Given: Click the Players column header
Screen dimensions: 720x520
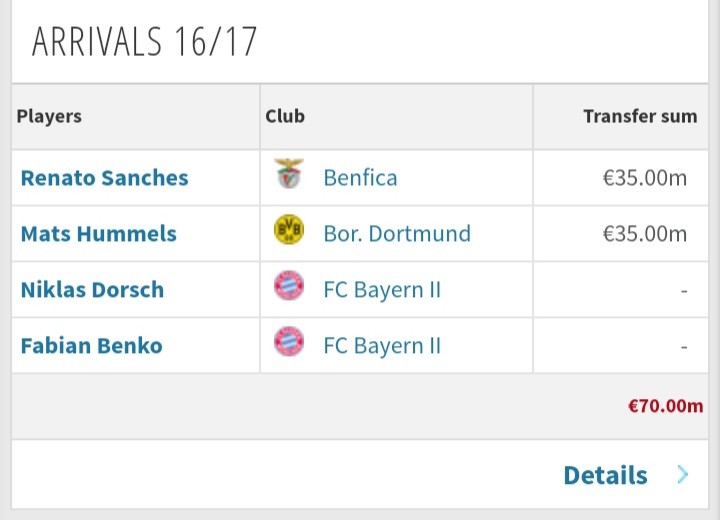Looking at the screenshot, I should pos(49,116).
